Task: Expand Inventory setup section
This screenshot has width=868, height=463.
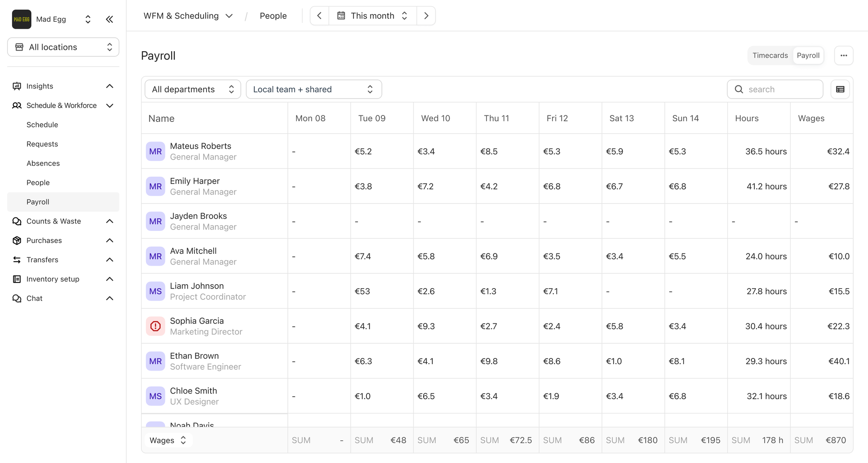Action: pos(63,279)
